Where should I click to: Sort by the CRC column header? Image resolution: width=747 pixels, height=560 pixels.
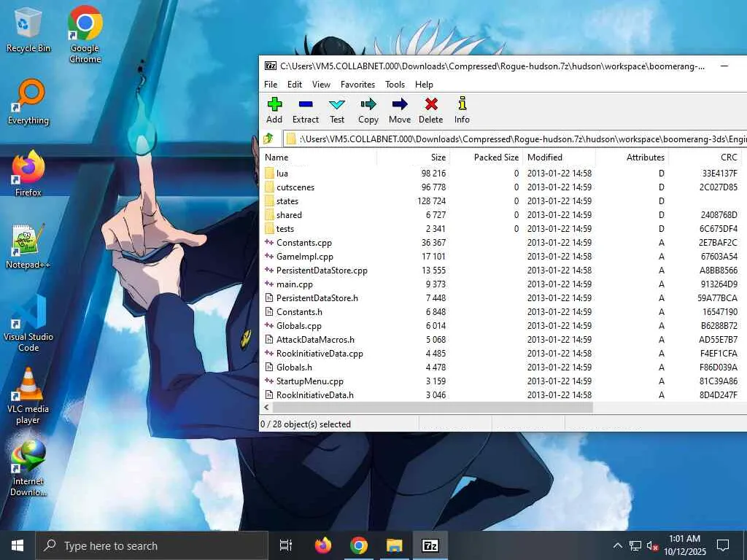[x=705, y=157]
